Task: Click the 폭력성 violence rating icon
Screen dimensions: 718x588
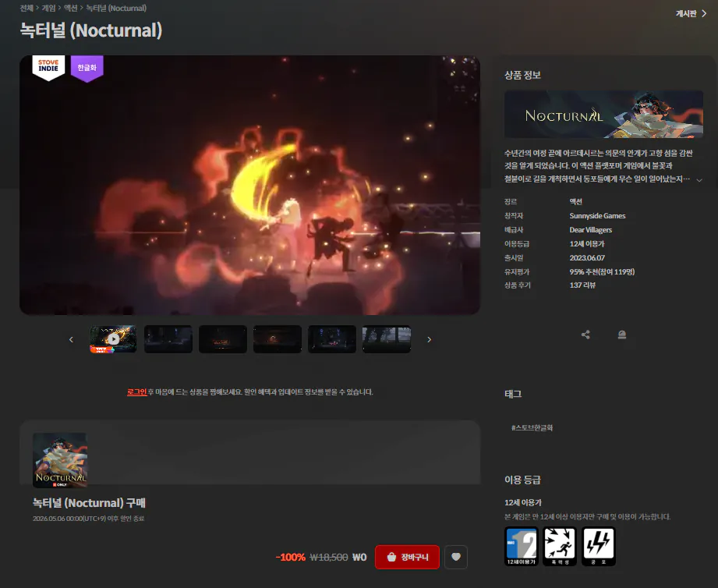Action: click(x=560, y=547)
